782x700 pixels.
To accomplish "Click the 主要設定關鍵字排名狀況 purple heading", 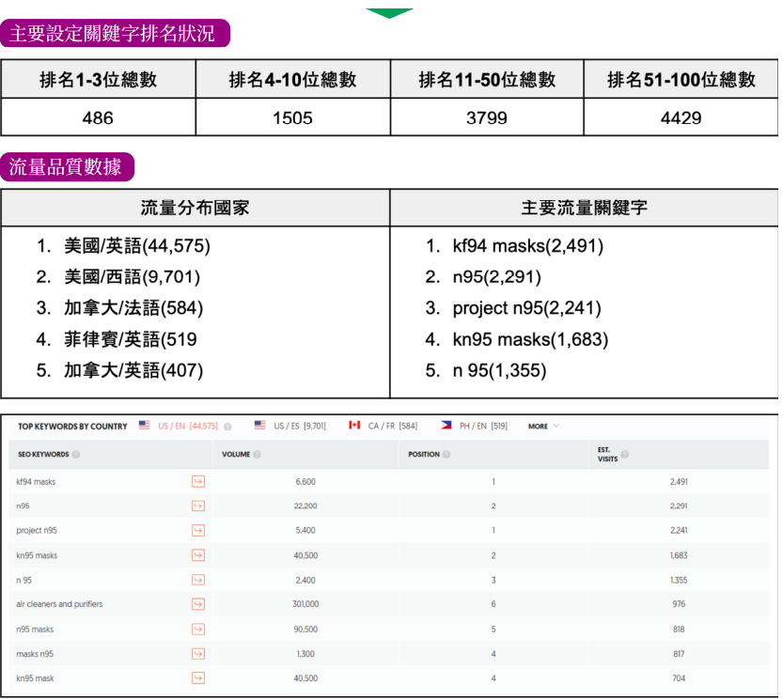I will coord(114,34).
